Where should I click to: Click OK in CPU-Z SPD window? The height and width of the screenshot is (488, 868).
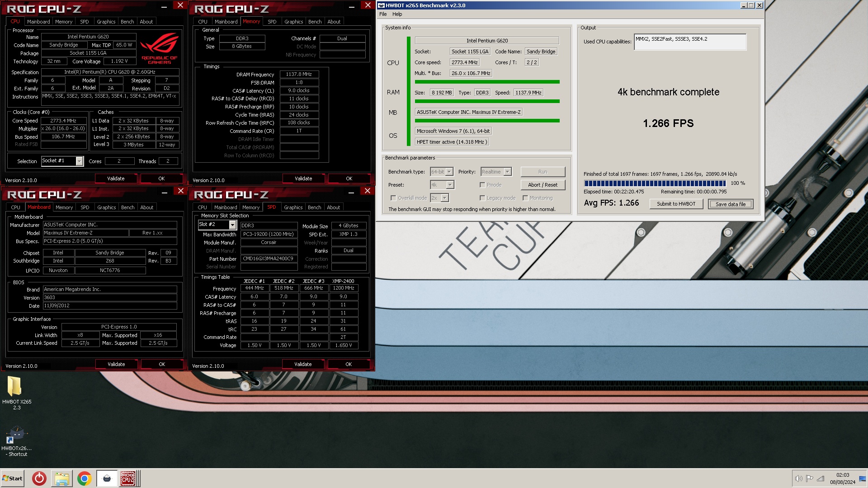coord(349,364)
